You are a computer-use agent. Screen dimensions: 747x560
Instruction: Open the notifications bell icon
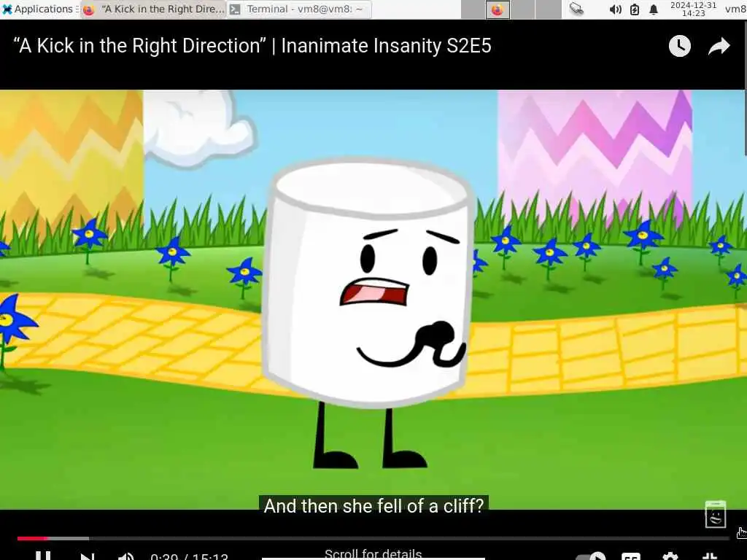click(654, 9)
